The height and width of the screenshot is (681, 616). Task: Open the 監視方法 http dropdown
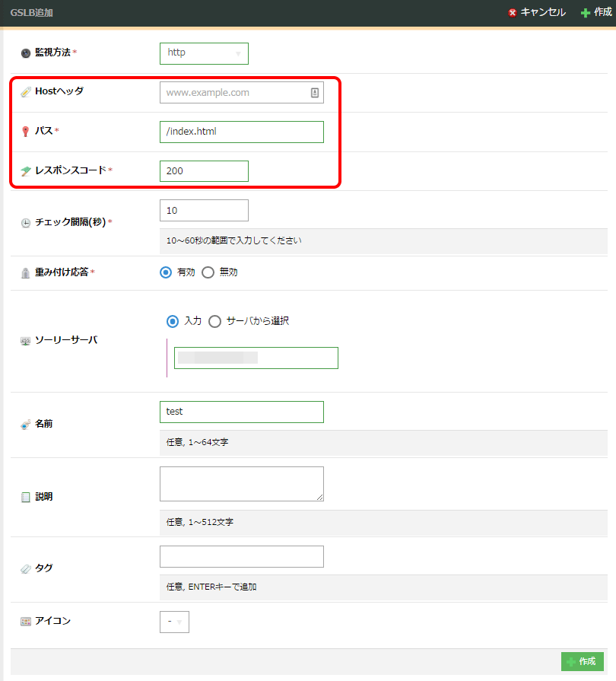tap(204, 53)
